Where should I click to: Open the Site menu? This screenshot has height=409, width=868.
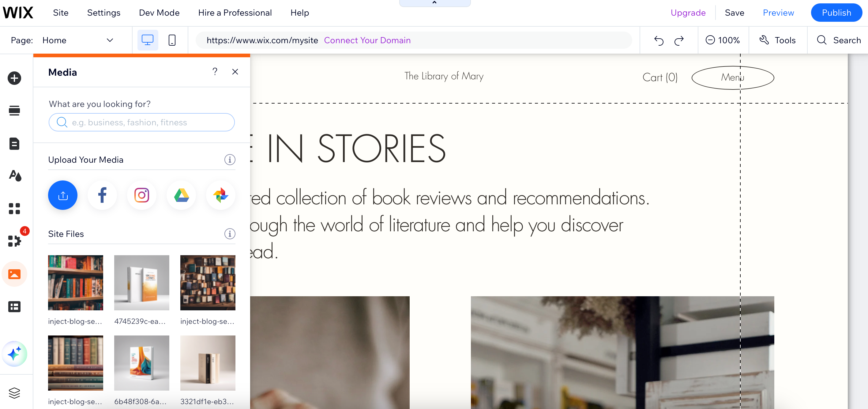pos(61,13)
